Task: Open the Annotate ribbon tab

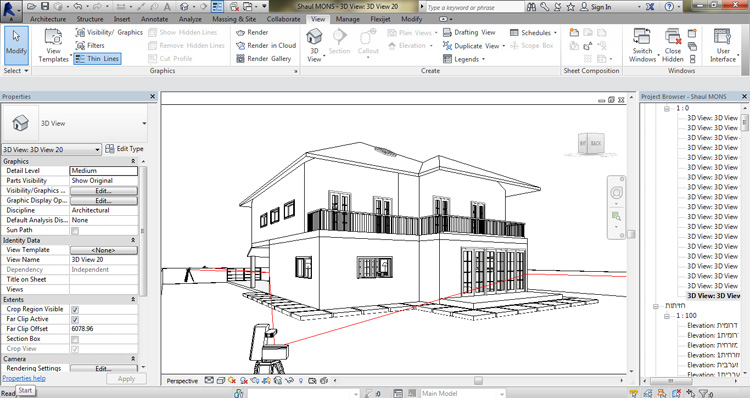Action: [x=154, y=19]
